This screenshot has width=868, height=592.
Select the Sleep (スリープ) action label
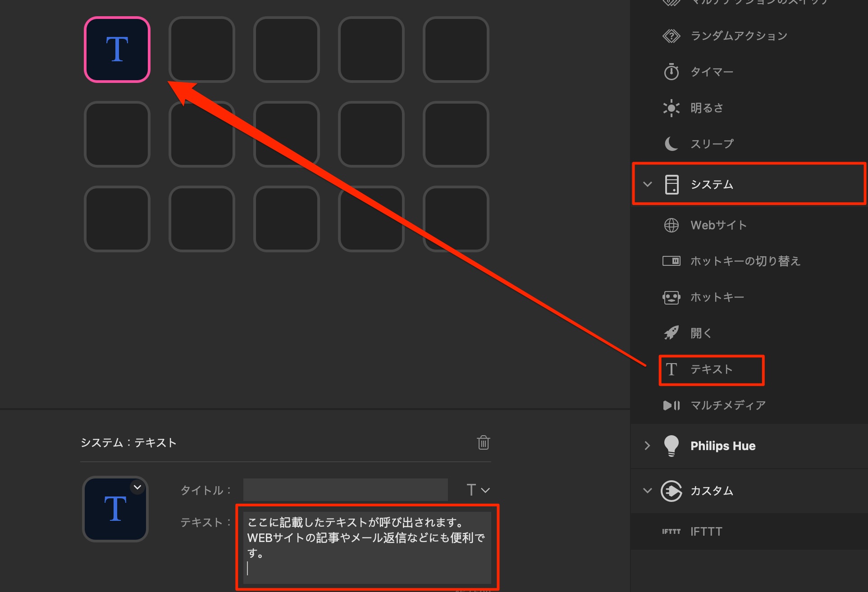[x=712, y=144]
